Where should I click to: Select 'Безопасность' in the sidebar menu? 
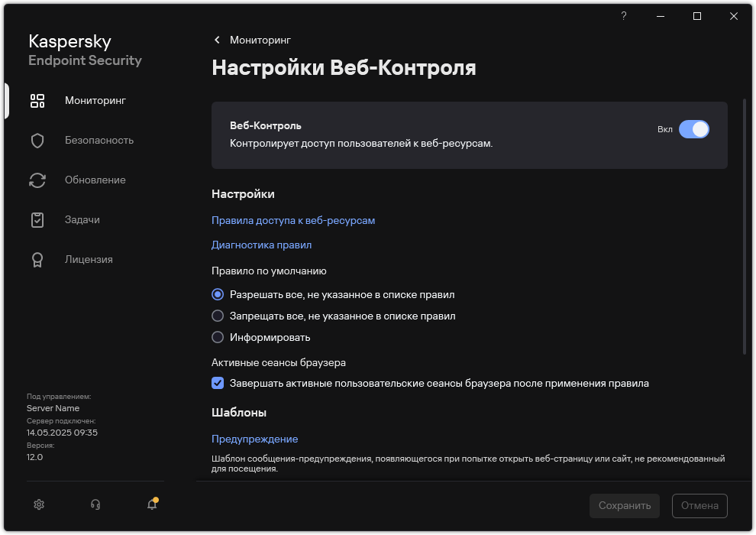pyautogui.click(x=99, y=141)
